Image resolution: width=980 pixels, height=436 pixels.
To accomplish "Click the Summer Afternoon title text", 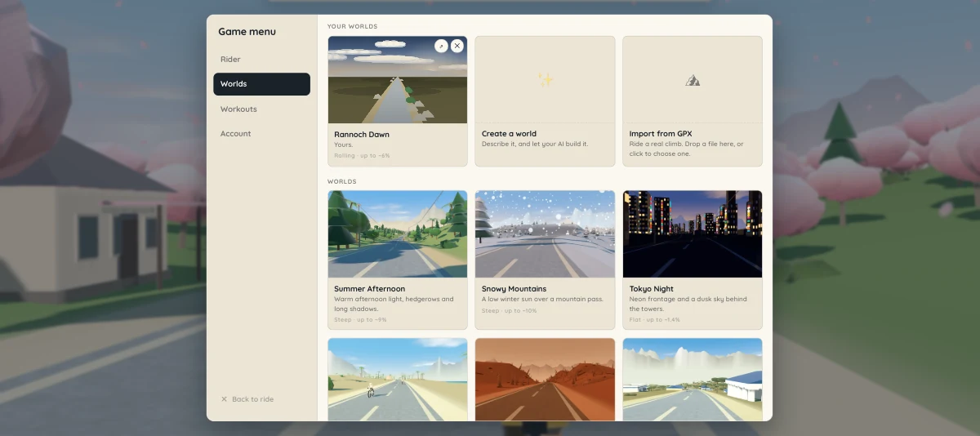I will point(369,289).
